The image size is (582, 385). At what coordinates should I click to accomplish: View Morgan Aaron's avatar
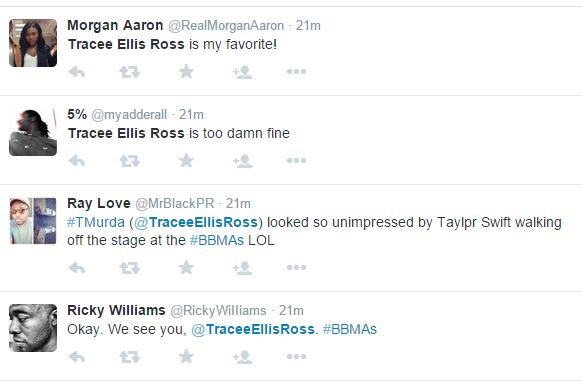(x=33, y=43)
